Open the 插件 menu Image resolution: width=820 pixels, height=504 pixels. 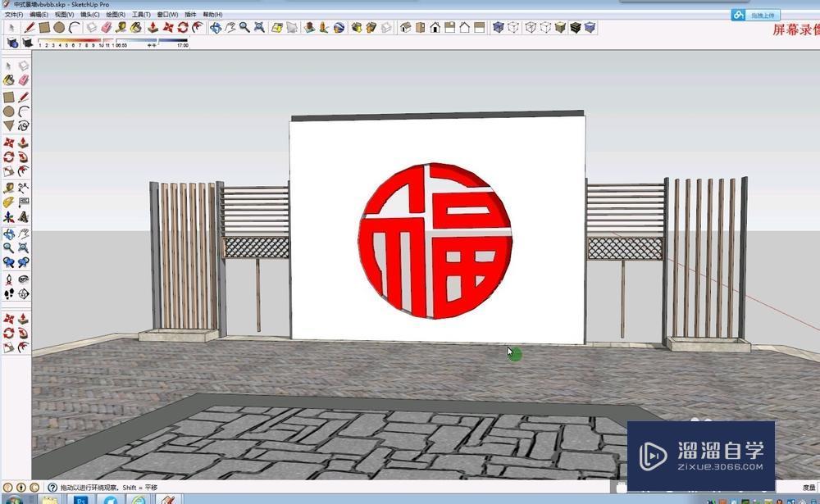tap(190, 15)
